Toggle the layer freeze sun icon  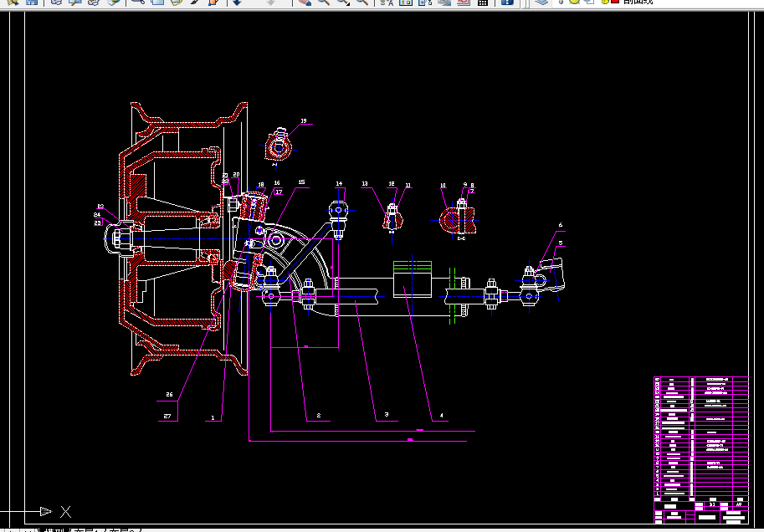coord(574,2)
